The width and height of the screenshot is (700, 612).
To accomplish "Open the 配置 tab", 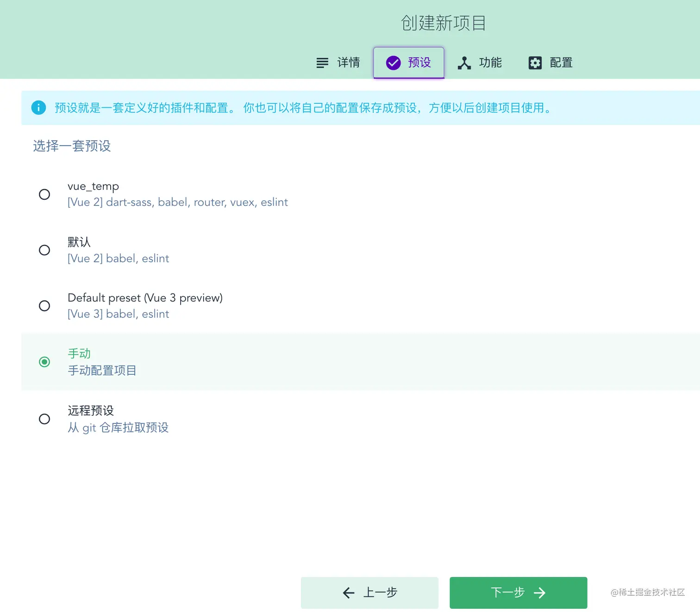I will click(x=550, y=63).
